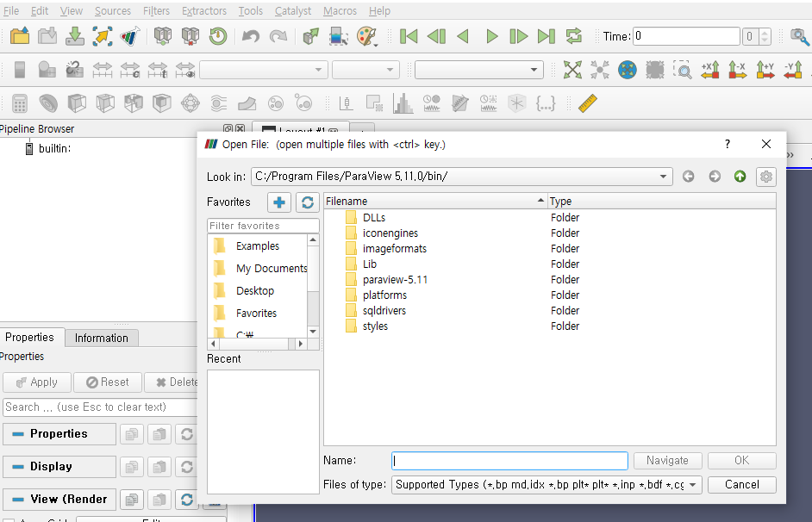The height and width of the screenshot is (522, 812).
Task: Navigate back in file dialog
Action: (x=688, y=177)
